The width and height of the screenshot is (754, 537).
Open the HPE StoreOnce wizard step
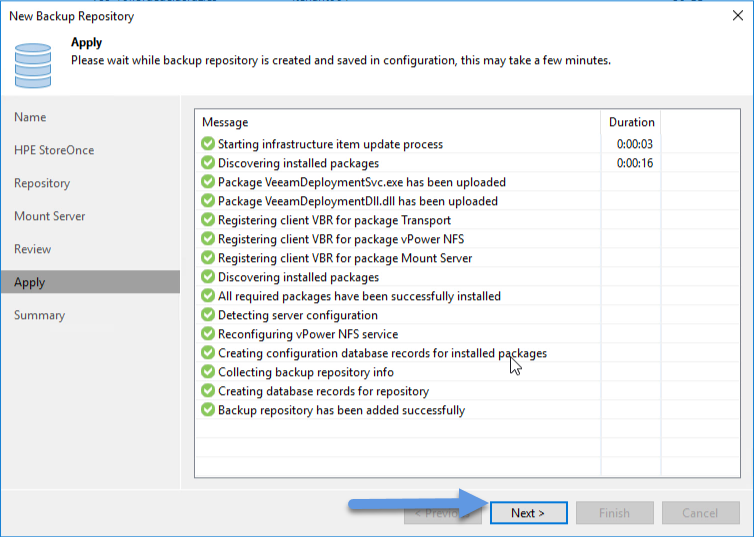click(x=54, y=150)
